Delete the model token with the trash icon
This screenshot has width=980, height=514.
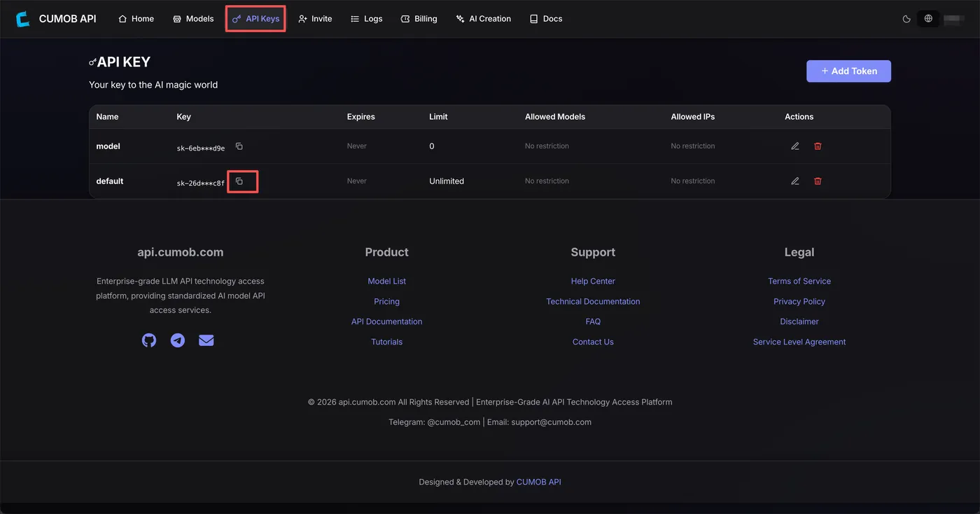818,146
